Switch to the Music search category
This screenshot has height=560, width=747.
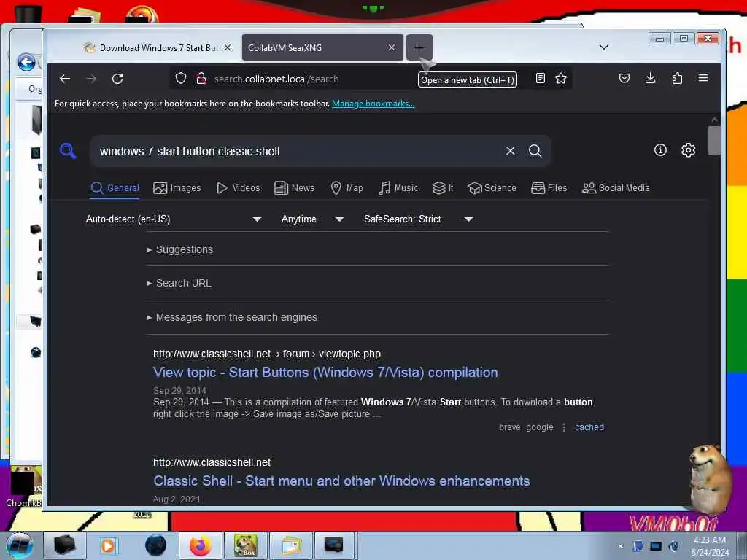[x=398, y=188]
